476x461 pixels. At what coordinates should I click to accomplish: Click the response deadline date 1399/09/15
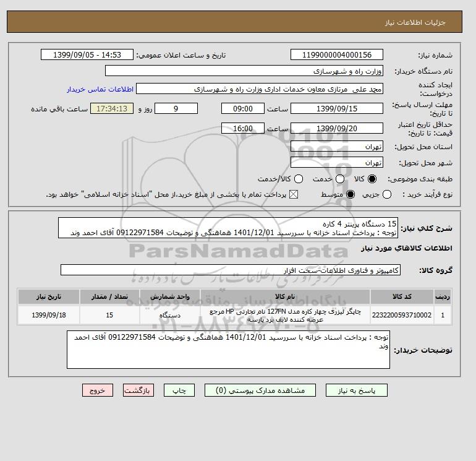pyautogui.click(x=337, y=108)
